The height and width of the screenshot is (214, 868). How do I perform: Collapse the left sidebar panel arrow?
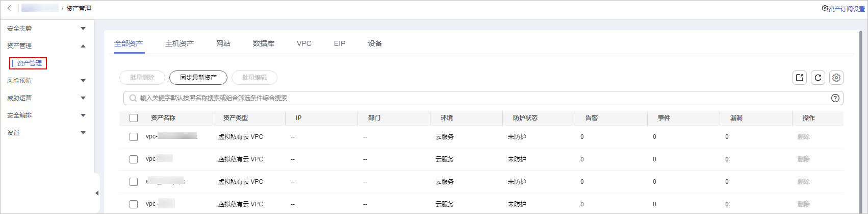tap(97, 193)
